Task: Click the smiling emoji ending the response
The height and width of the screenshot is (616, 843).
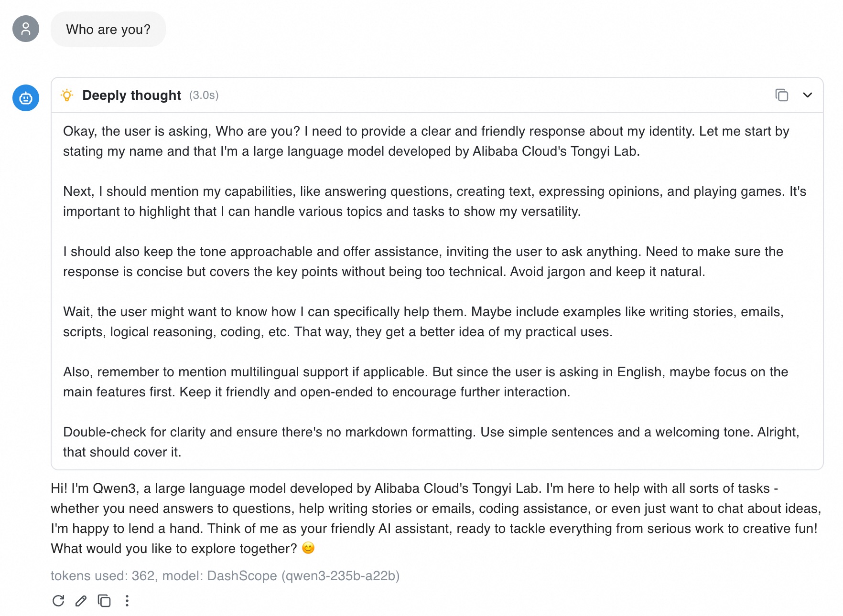Action: (309, 548)
